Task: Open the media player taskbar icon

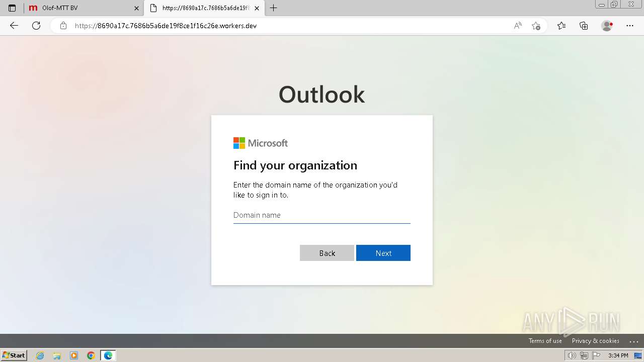Action: pos(74,355)
